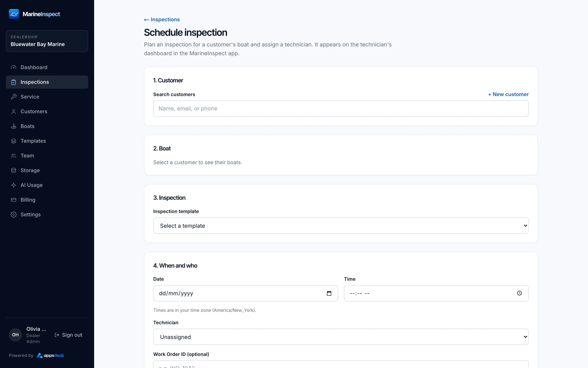Click the + New customer link
Image resolution: width=588 pixels, height=368 pixels.
pyautogui.click(x=508, y=94)
